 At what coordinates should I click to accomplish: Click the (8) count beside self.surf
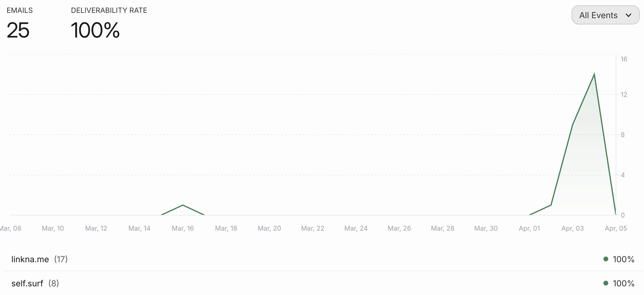[54, 283]
